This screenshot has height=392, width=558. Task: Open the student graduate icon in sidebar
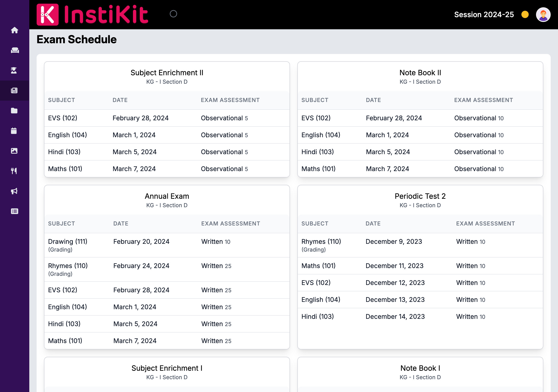point(14,70)
